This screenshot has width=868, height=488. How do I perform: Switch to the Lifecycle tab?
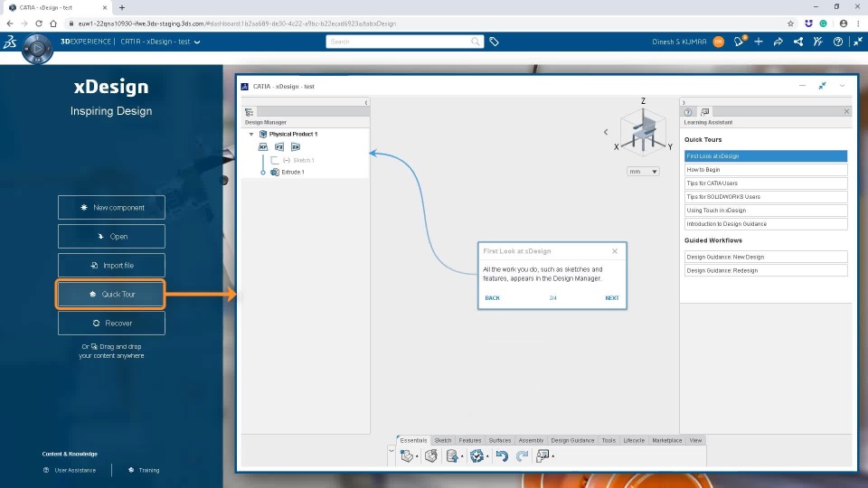click(634, 440)
